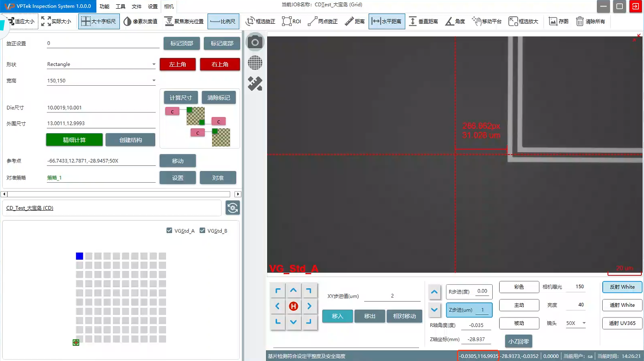Click 清除所有 trash icon in toolbar

coord(591,21)
